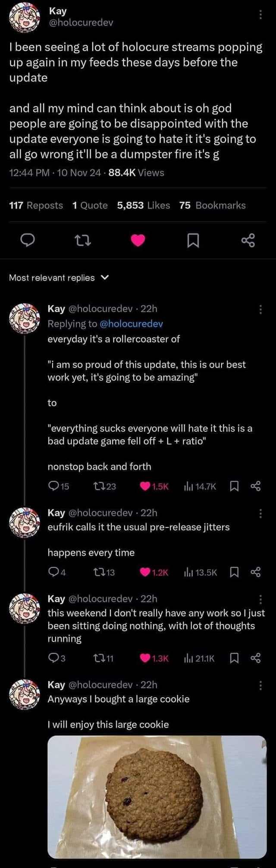View analytics of the 21.1K views reply
This screenshot has height=868, width=276.
(x=188, y=658)
